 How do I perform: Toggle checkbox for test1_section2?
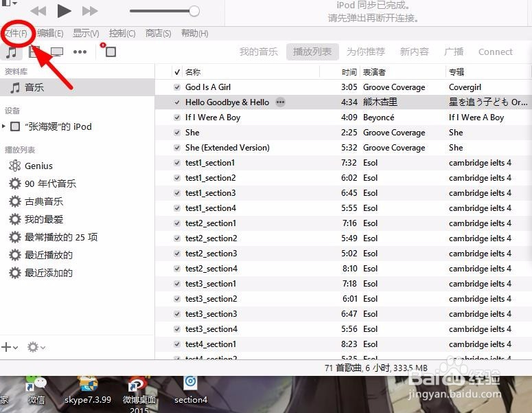[177, 178]
